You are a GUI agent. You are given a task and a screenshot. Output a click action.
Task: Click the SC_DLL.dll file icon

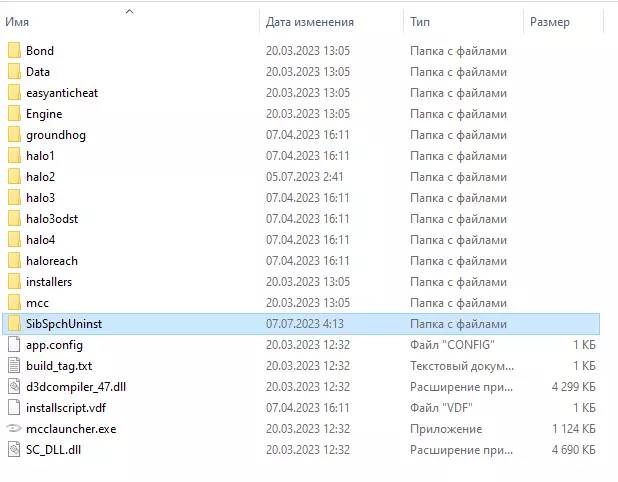click(x=14, y=449)
